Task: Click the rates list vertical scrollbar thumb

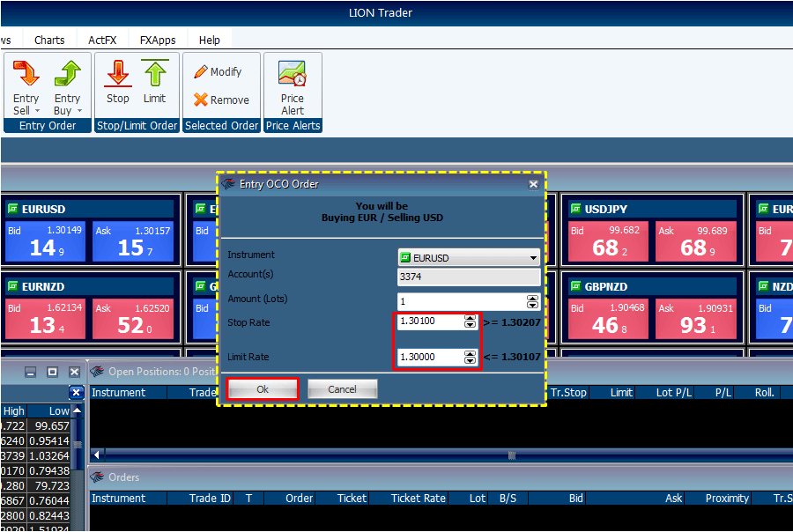Action: pos(77,445)
